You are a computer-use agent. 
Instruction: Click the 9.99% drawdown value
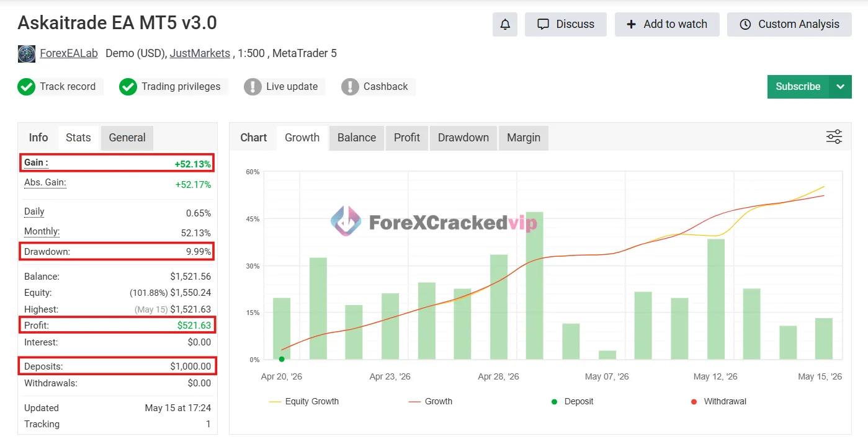coord(199,252)
